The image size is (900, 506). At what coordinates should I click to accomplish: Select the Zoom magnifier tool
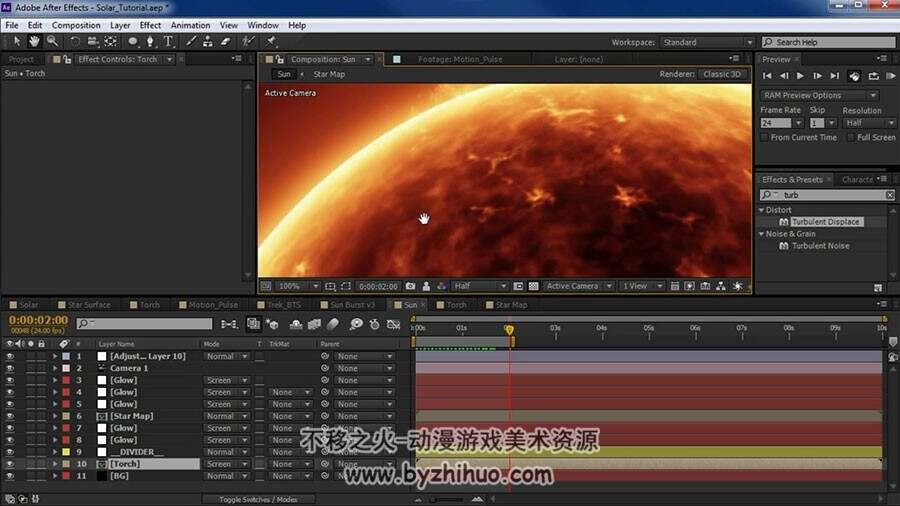pyautogui.click(x=52, y=41)
